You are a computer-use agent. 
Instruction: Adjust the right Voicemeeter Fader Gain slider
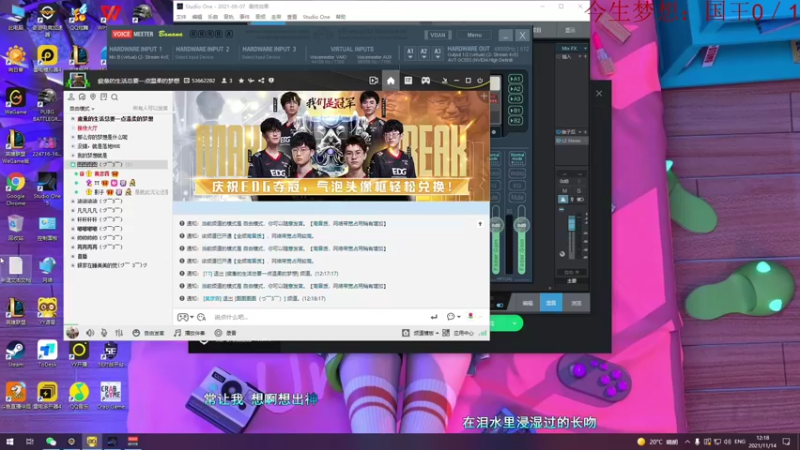(521, 225)
